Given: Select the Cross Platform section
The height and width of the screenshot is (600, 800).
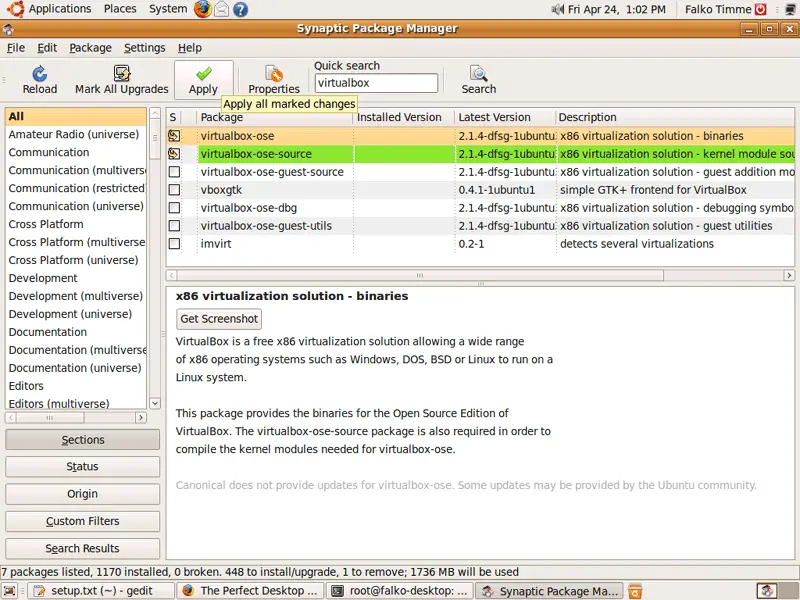Looking at the screenshot, I should 76,224.
